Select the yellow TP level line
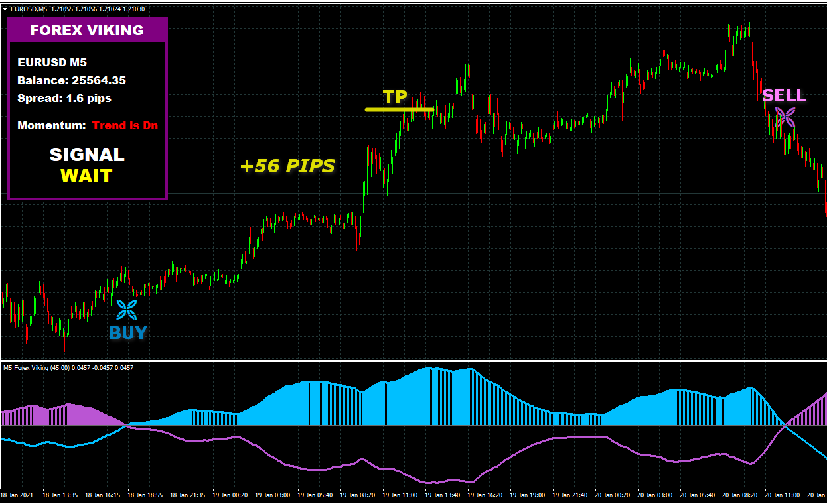827x504 pixels. [399, 109]
